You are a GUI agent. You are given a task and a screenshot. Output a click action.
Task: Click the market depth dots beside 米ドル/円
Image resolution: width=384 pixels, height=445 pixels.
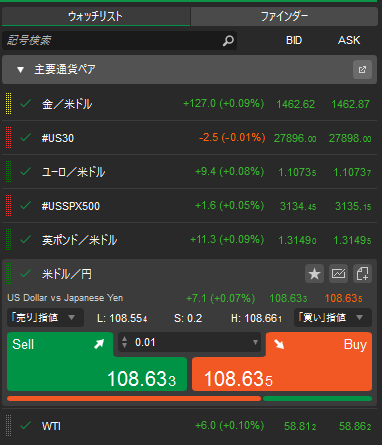pos(9,274)
